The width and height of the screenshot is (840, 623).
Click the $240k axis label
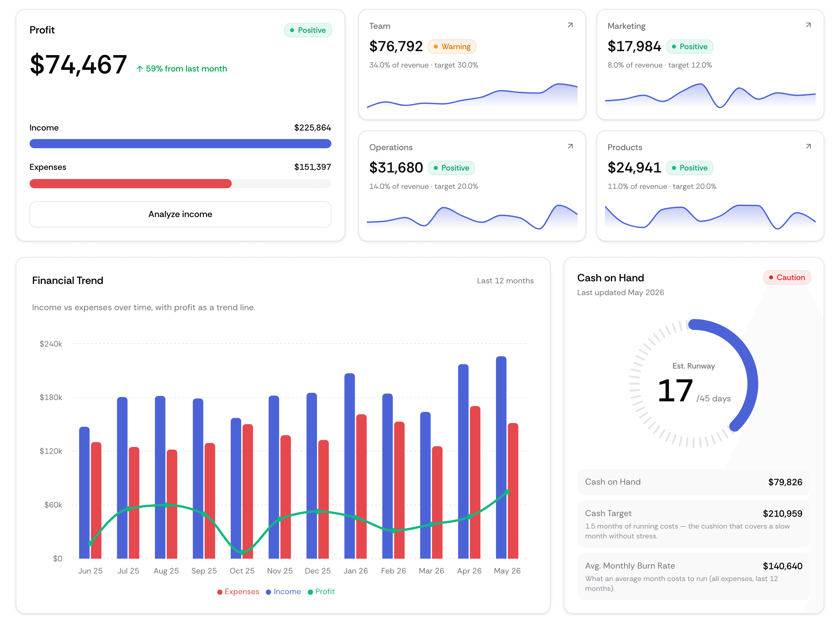tap(51, 344)
